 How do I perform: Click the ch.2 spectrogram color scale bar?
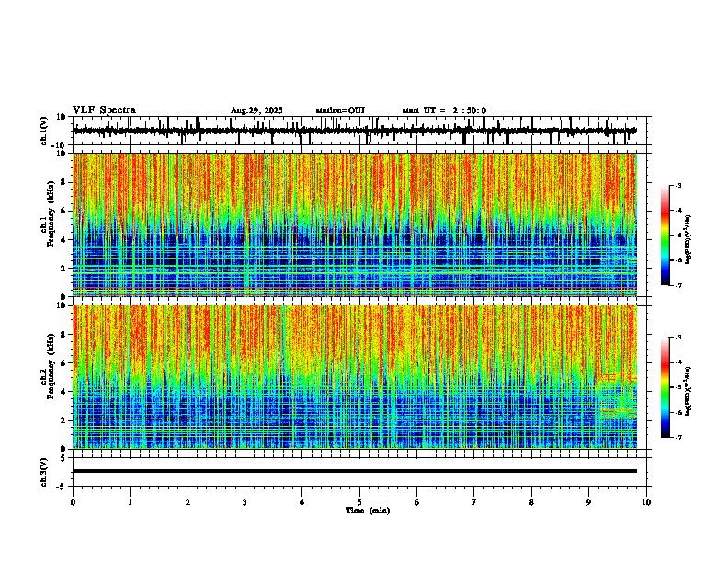(665, 387)
